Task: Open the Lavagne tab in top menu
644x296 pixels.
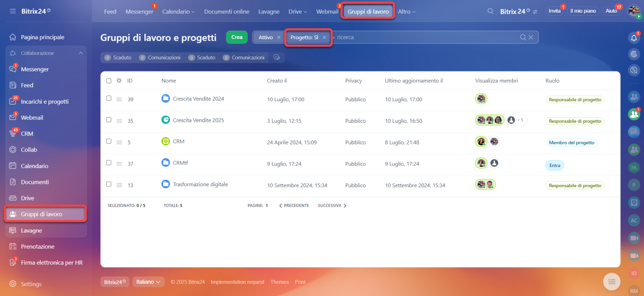Action: point(269,12)
